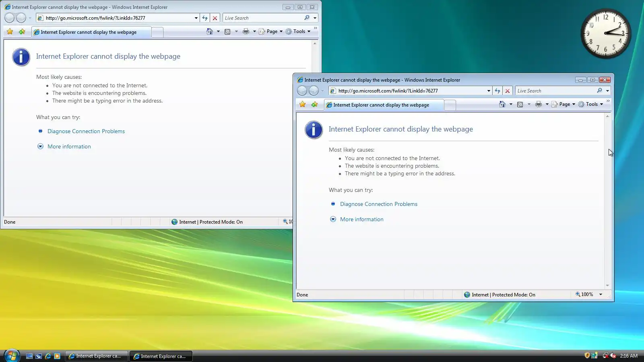Click the Security Center shield tray icon
Viewport: 644px width, 362px height.
(x=587, y=356)
